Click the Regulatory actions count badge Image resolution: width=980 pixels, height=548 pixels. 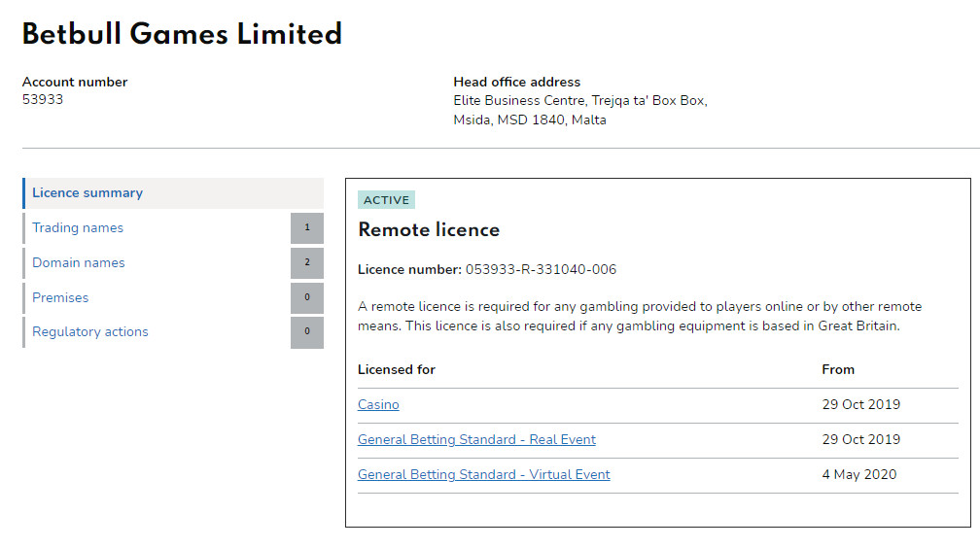[x=307, y=332]
